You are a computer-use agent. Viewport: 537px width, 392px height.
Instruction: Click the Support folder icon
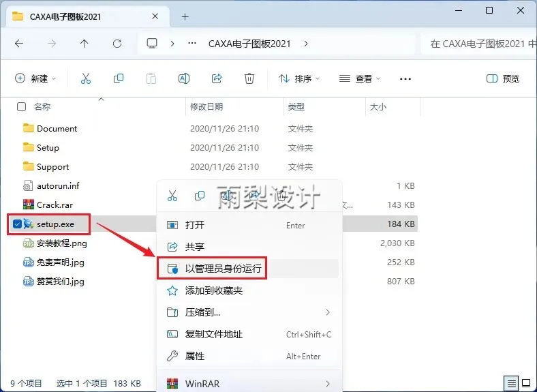pyautogui.click(x=29, y=166)
